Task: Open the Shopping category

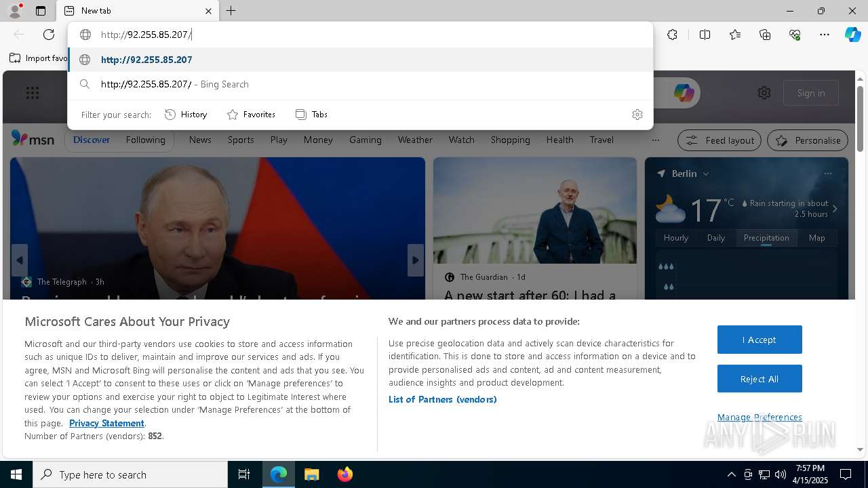Action: tap(510, 140)
